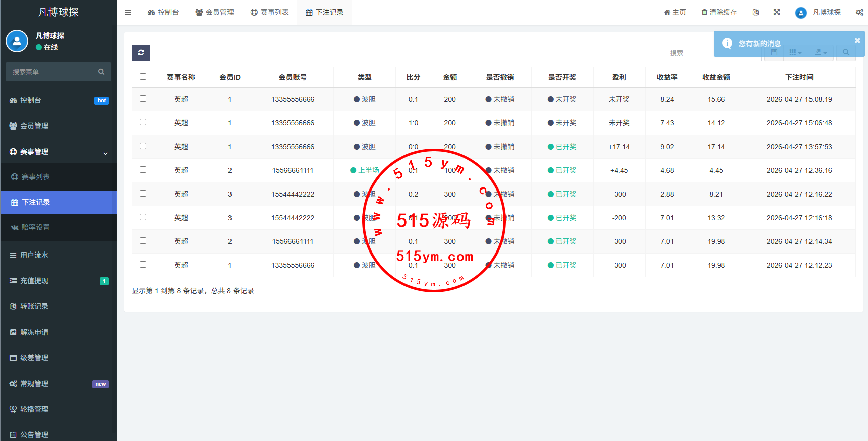Viewport: 868px width, 441px height.
Task: Toggle the sidebar hamburger menu icon
Action: [128, 12]
